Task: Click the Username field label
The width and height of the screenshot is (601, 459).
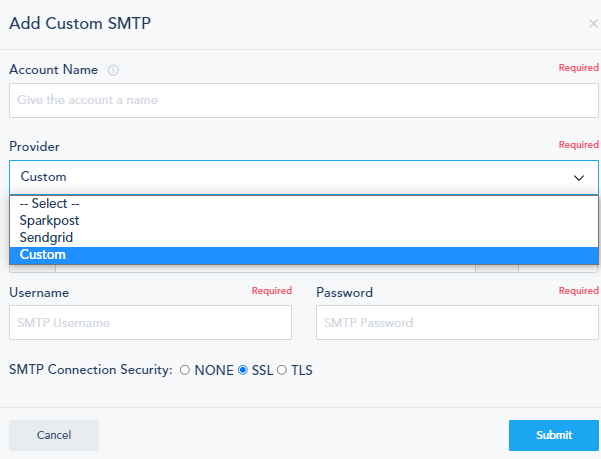Action: point(38,293)
